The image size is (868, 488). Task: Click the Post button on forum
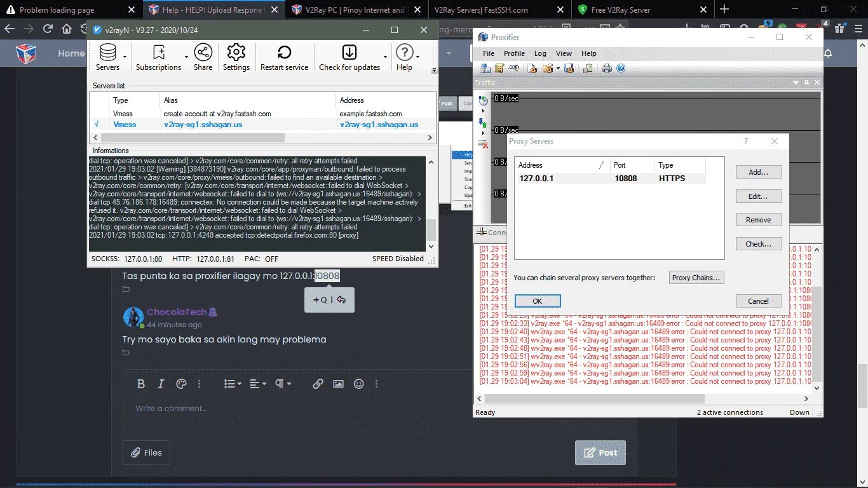pyautogui.click(x=600, y=452)
